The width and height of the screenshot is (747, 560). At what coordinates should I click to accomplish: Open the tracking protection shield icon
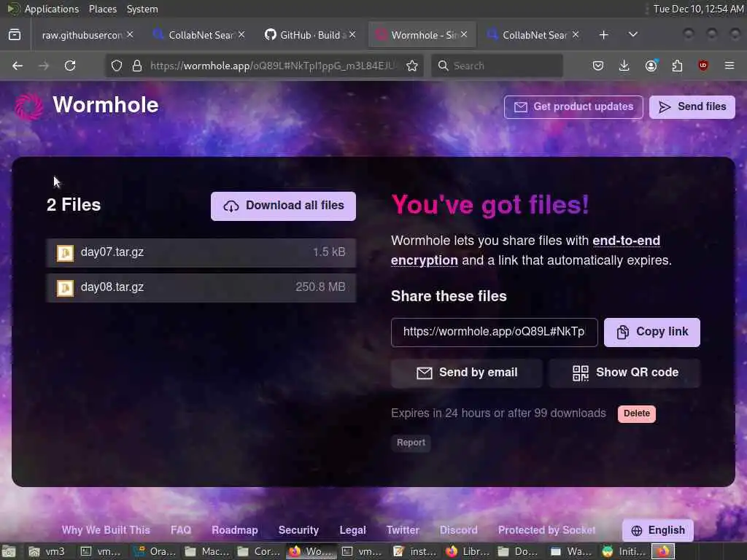117,66
